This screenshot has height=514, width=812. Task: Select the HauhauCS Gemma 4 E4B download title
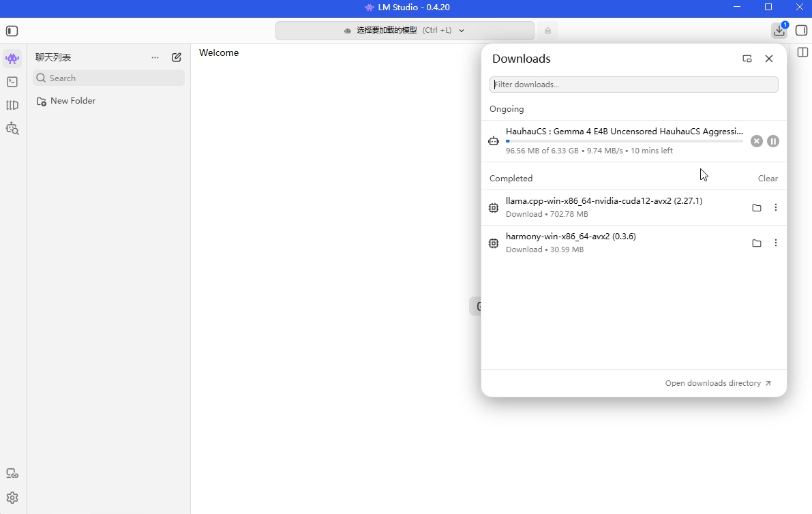(x=625, y=132)
